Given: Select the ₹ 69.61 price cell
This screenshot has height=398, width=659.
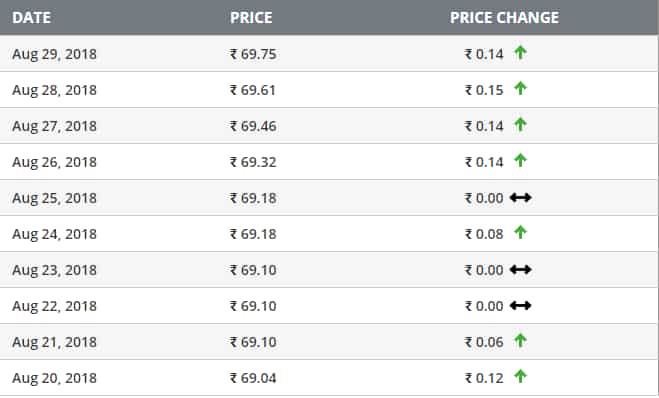Looking at the screenshot, I should tap(253, 90).
